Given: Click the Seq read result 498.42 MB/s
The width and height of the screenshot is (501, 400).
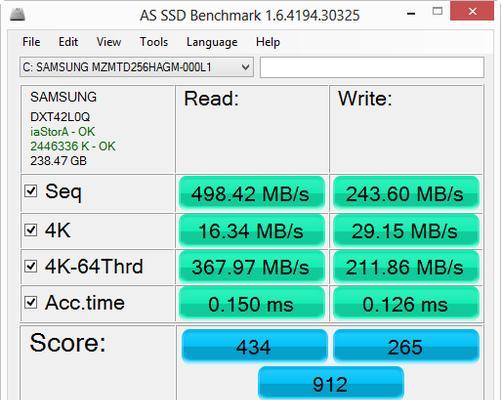Looking at the screenshot, I should pyautogui.click(x=252, y=193).
